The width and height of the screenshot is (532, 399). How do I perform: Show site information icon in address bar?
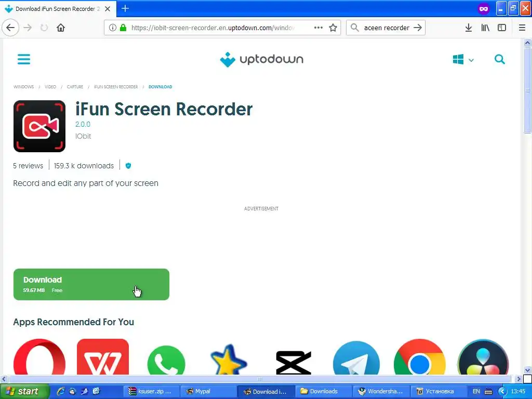tap(113, 28)
